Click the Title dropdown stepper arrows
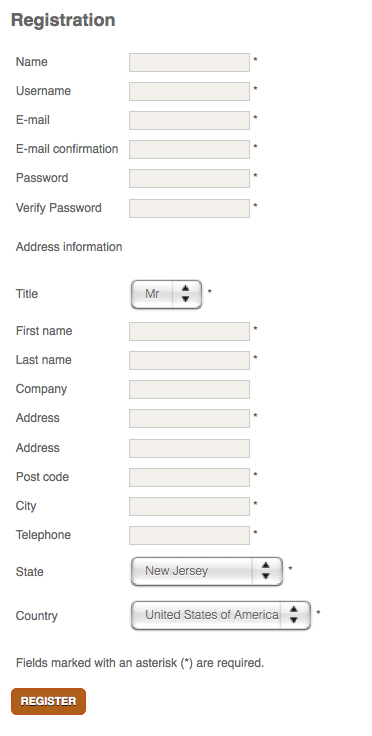This screenshot has width=372, height=736. (185, 294)
